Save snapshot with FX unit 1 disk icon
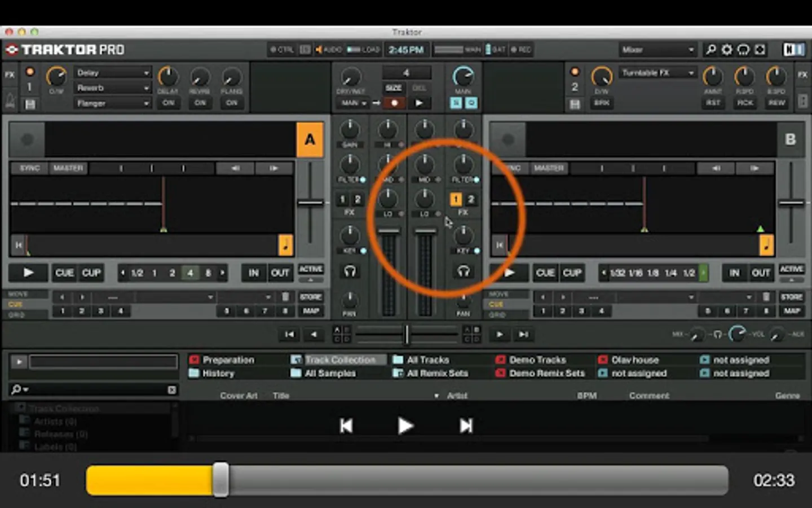Viewport: 812px width, 508px height. pyautogui.click(x=30, y=104)
